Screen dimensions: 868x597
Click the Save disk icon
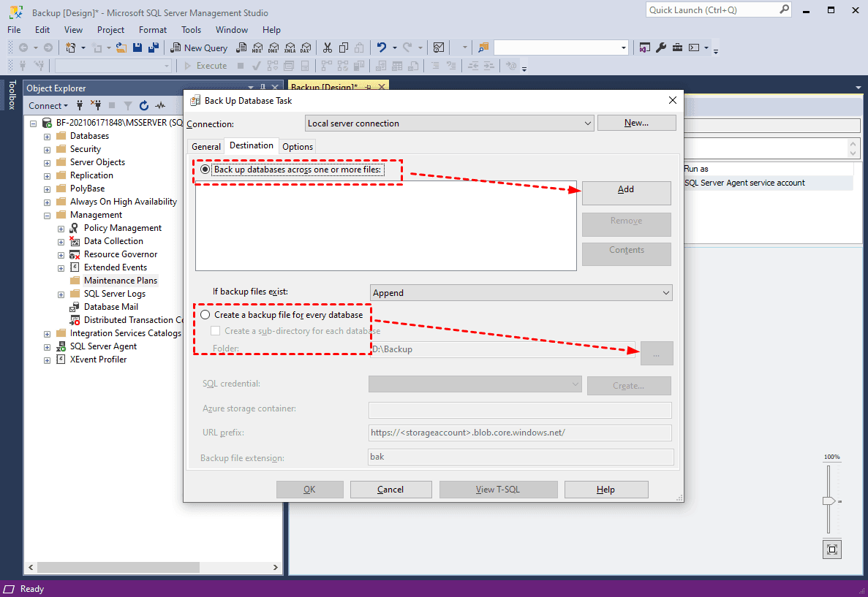(x=137, y=47)
